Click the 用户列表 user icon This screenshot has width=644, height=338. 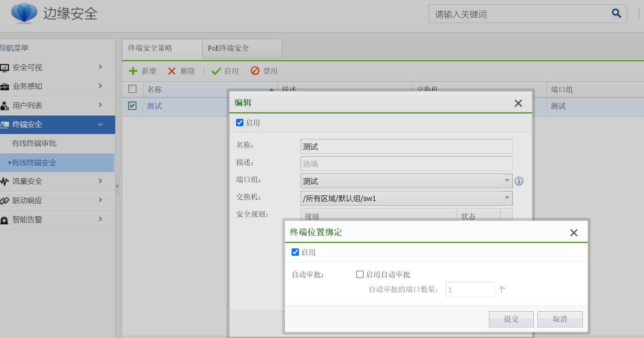[x=5, y=106]
